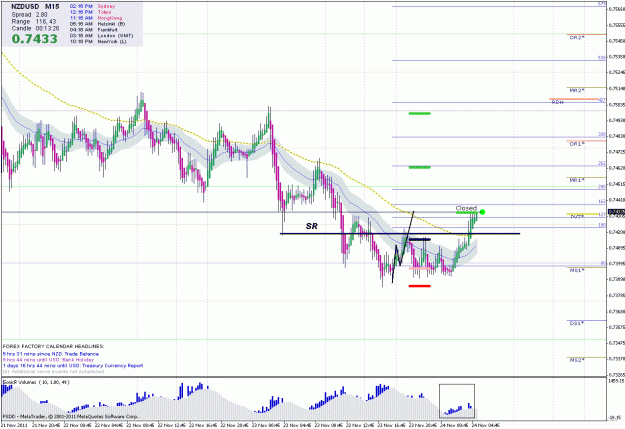Click the Forex Factory Calendar Headlines title
The width and height of the screenshot is (625, 429).
tap(53, 346)
